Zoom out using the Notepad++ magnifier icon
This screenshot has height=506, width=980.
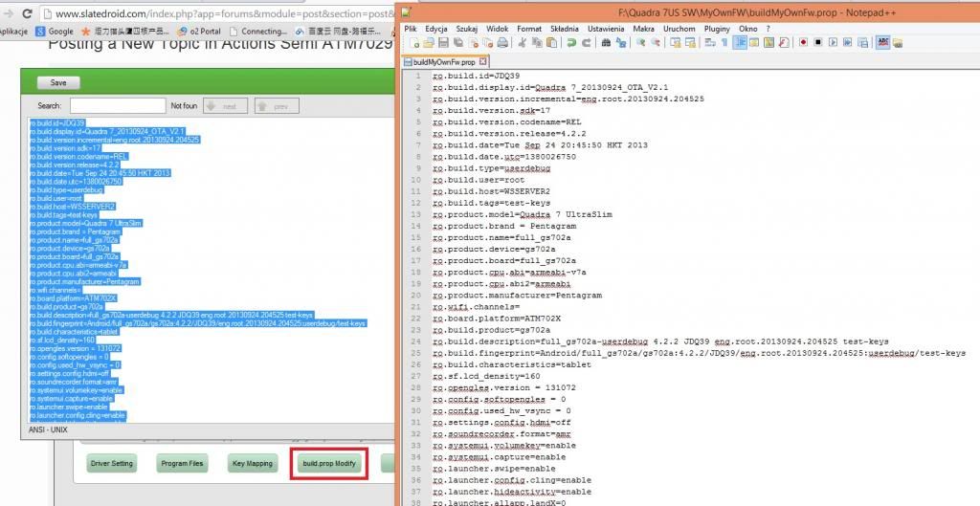(656, 42)
